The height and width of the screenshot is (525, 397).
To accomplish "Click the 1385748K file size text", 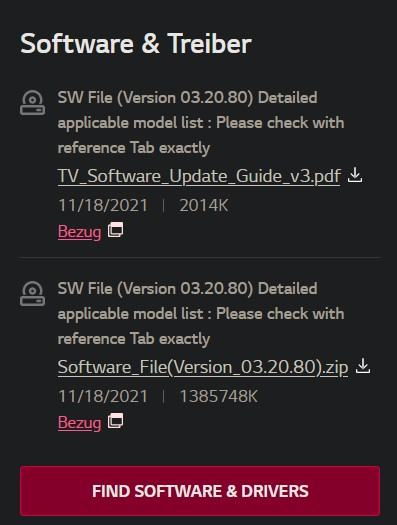I will [219, 396].
